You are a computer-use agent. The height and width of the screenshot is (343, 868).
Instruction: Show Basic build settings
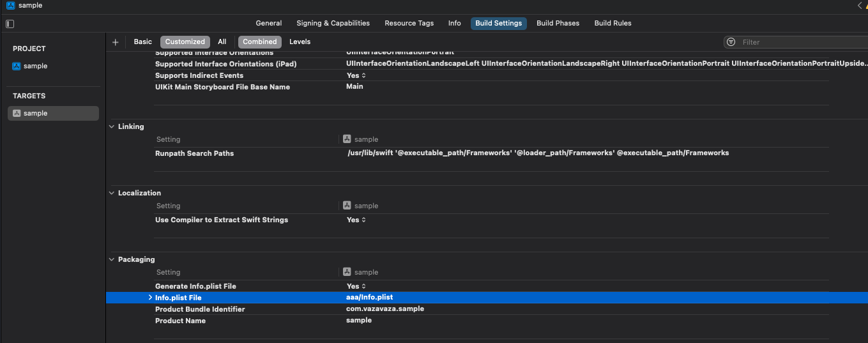143,42
